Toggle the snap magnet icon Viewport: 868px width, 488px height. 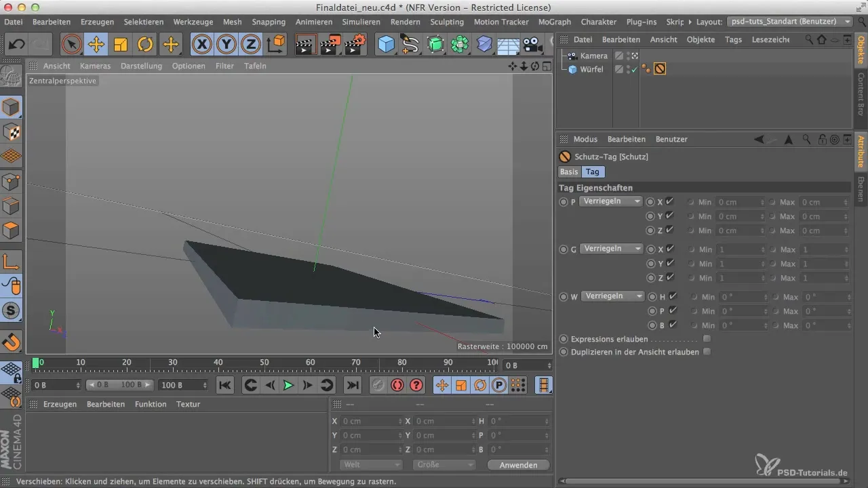[12, 342]
